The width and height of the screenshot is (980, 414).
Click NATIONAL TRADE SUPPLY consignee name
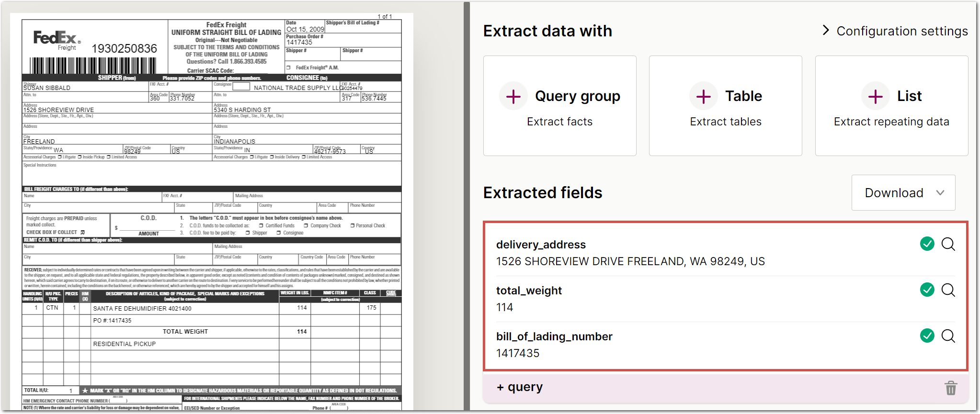297,88
